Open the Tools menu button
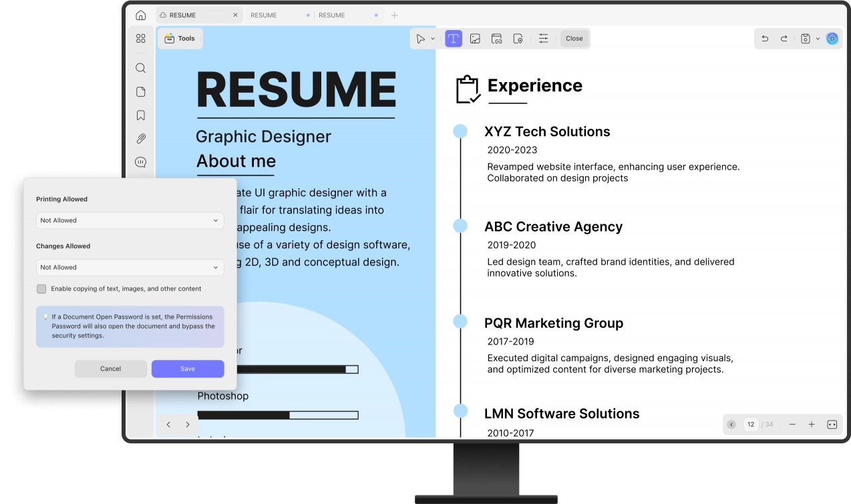Image resolution: width=851 pixels, height=504 pixels. coord(180,39)
